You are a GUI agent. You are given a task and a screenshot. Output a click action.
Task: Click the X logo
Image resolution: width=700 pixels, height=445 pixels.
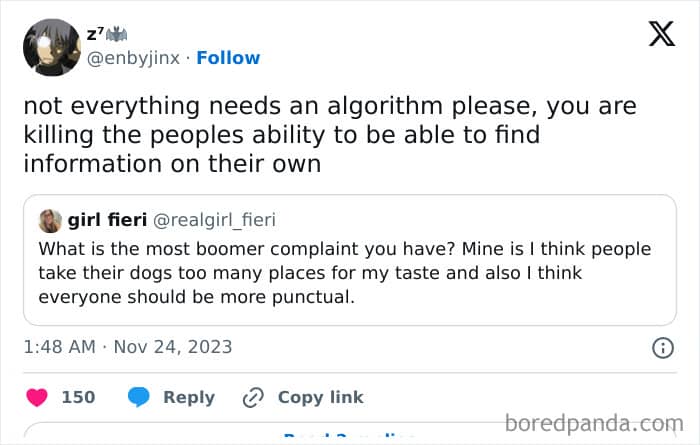661,34
